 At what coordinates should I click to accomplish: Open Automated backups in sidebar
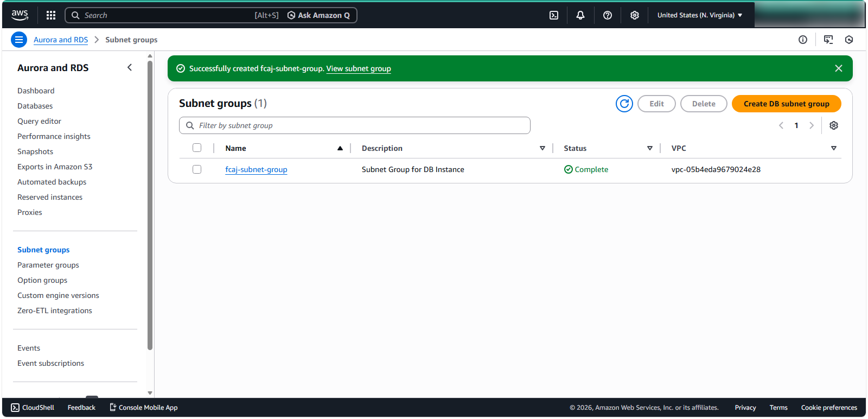click(x=52, y=182)
